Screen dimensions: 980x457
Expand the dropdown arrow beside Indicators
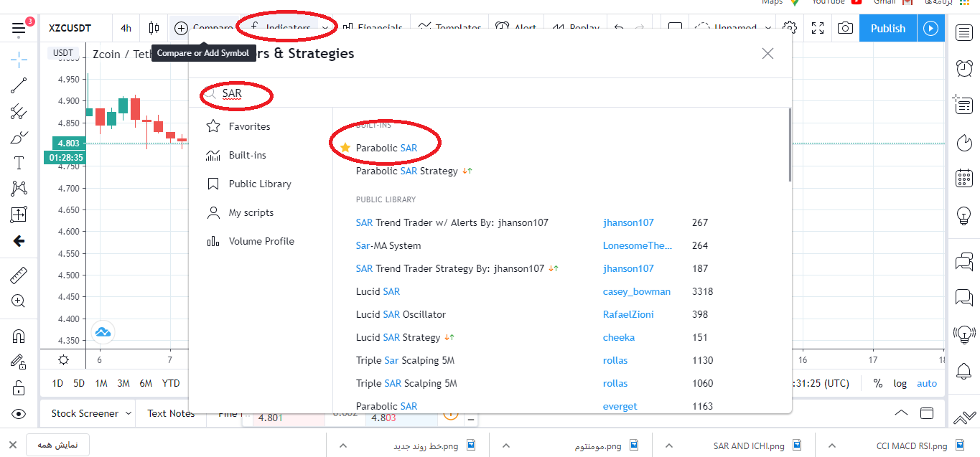[x=326, y=29]
